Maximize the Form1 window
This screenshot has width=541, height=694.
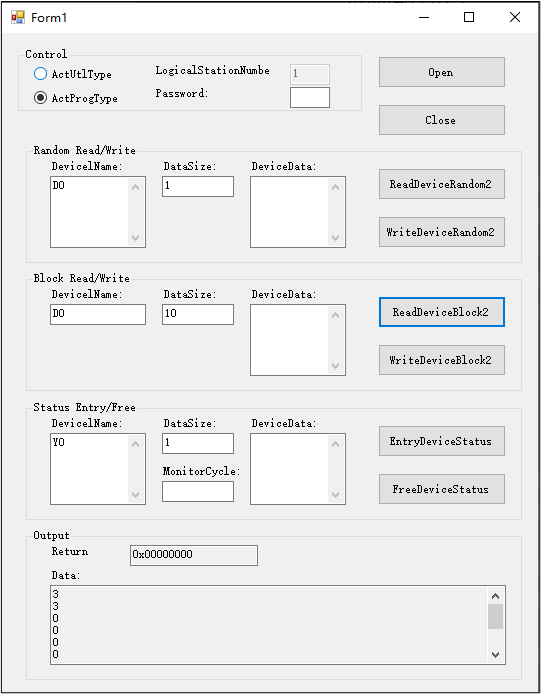click(x=469, y=17)
